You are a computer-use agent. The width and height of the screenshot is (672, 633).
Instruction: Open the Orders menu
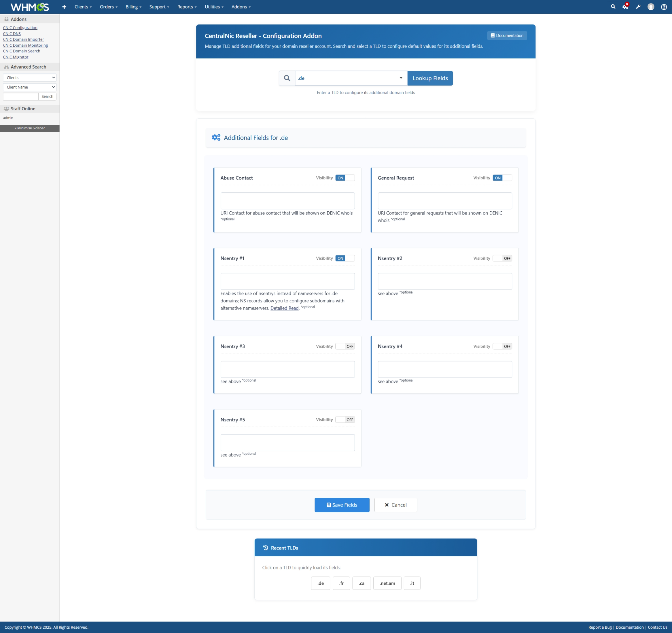109,7
